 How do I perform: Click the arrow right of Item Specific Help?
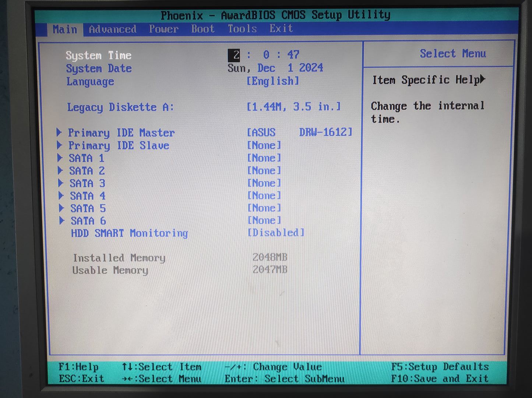pos(483,79)
